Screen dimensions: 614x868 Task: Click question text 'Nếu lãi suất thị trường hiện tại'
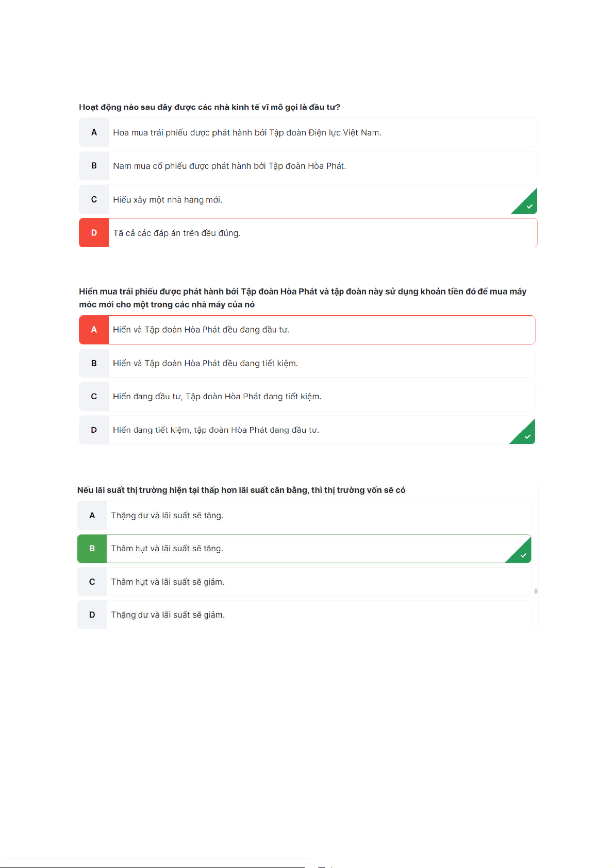(241, 490)
